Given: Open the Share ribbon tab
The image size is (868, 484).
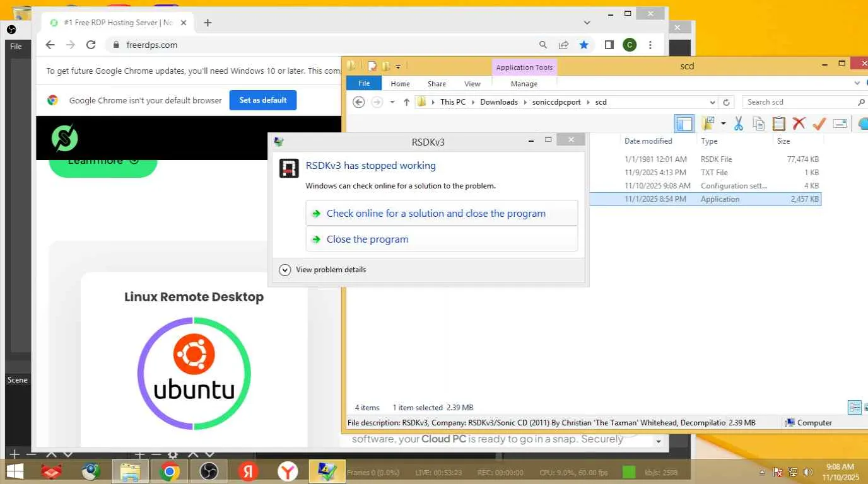Looking at the screenshot, I should click(x=437, y=84).
